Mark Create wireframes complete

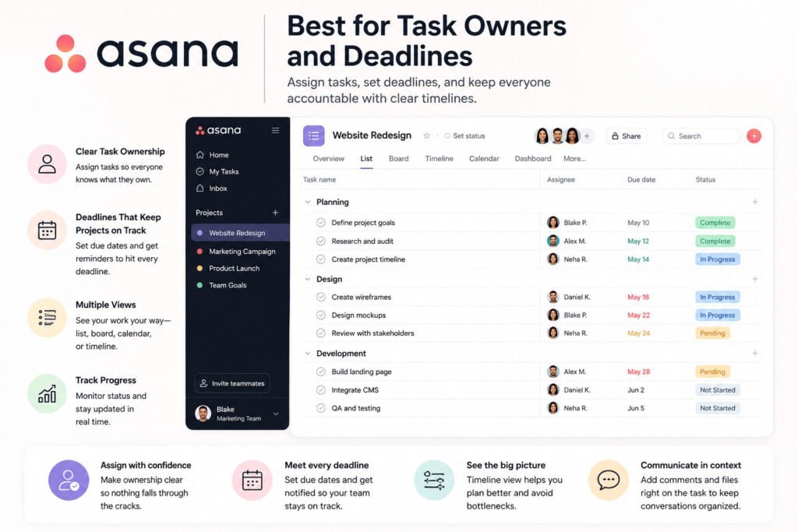(x=320, y=297)
